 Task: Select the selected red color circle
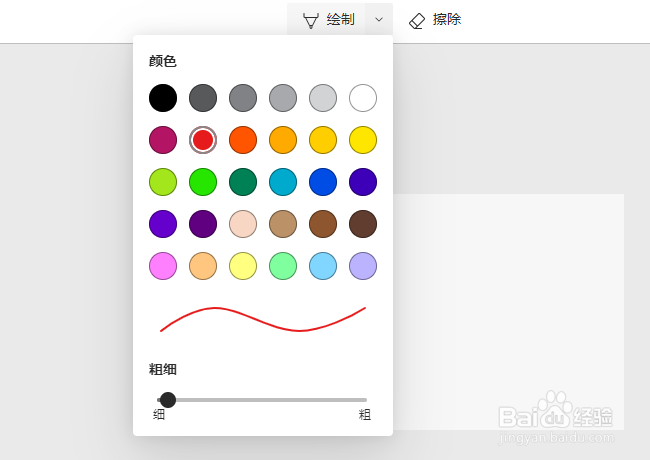point(203,140)
